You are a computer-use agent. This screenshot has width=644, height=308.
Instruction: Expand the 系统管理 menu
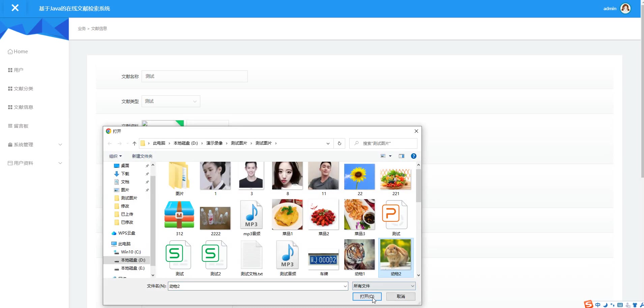point(35,145)
